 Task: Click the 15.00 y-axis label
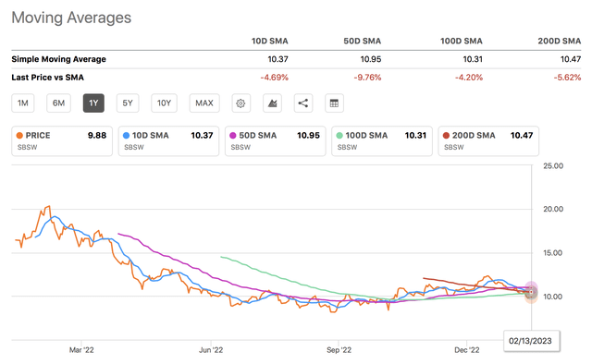pyautogui.click(x=553, y=253)
